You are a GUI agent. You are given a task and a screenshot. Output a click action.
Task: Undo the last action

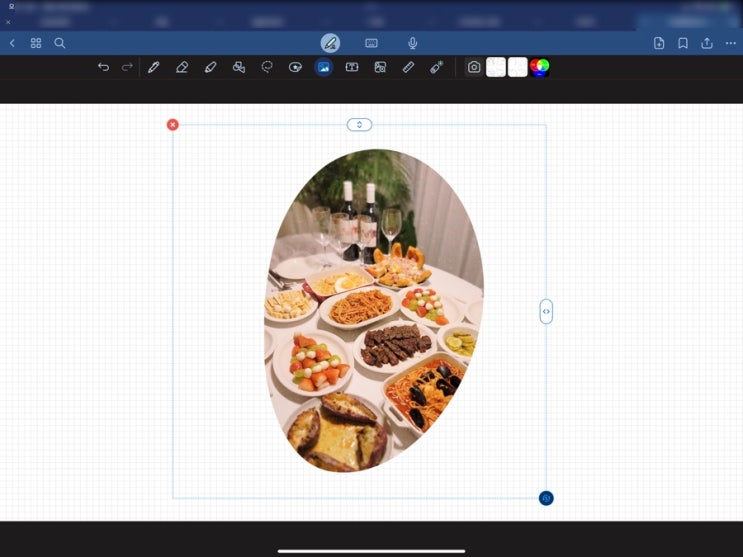103,67
